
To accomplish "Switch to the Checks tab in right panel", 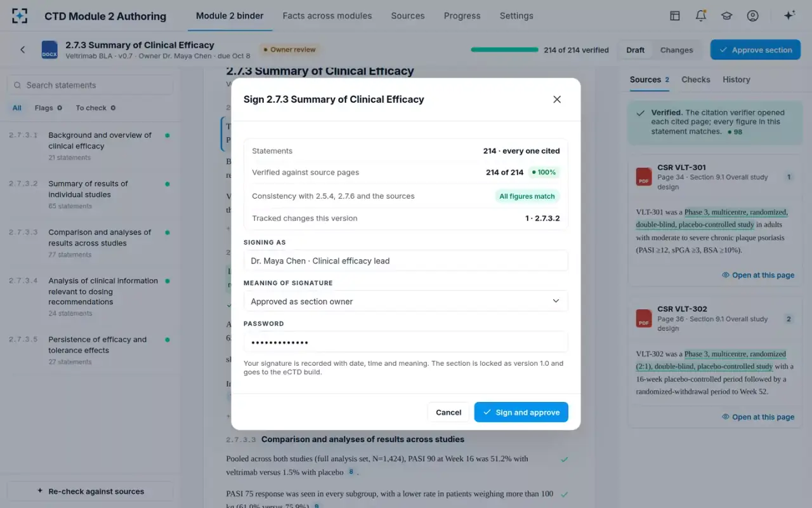I will pos(696,79).
